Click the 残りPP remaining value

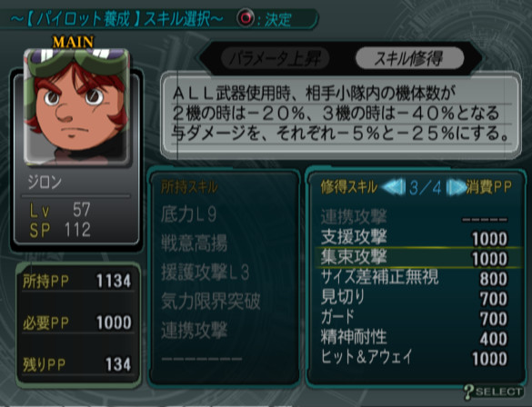(x=118, y=364)
